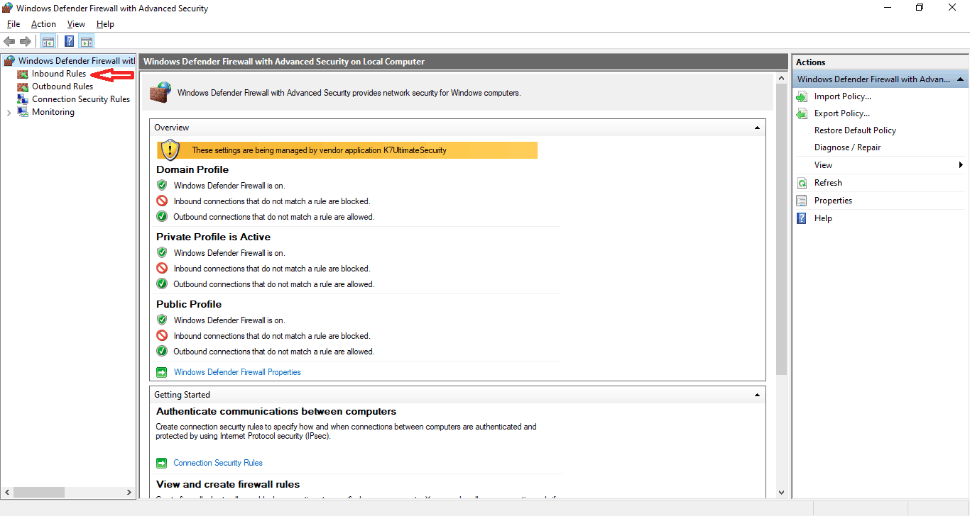Click the tree pane horizontal scrollbar thumb

(39, 492)
